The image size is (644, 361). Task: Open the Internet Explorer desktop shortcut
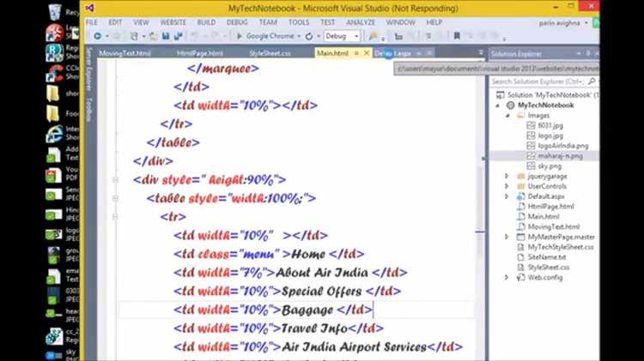tap(55, 133)
